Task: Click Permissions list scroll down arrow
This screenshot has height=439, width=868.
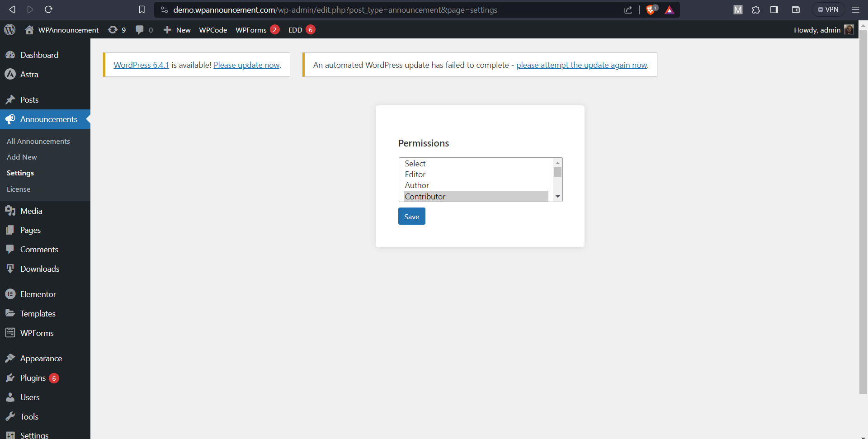Action: pos(557,197)
